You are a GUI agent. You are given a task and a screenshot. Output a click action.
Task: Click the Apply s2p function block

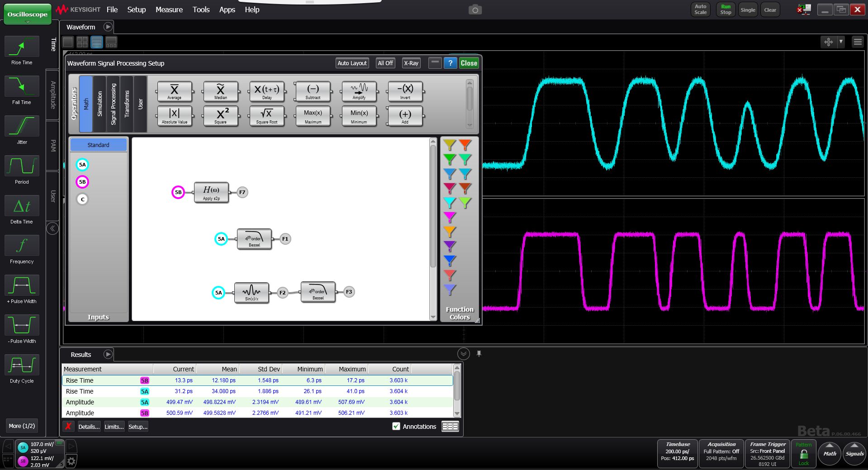211,192
